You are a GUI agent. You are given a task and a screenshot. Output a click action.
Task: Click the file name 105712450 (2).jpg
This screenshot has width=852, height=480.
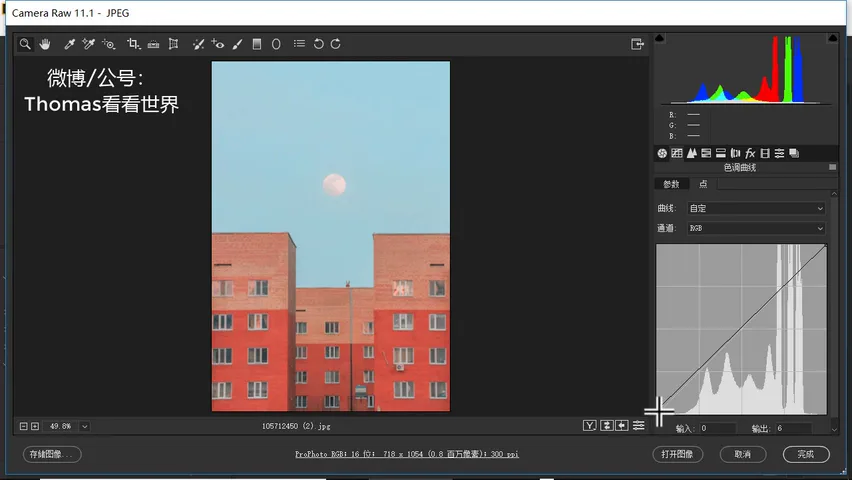coord(296,426)
